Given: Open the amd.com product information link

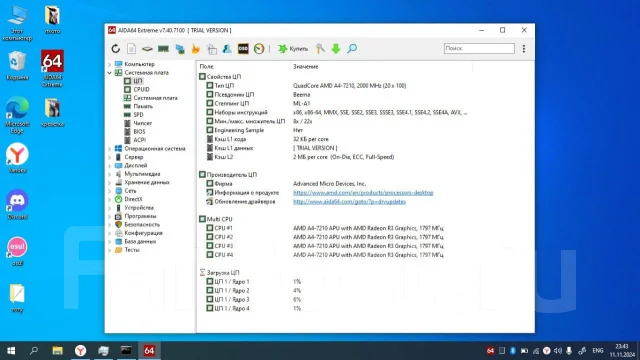Looking at the screenshot, I should 363,193.
